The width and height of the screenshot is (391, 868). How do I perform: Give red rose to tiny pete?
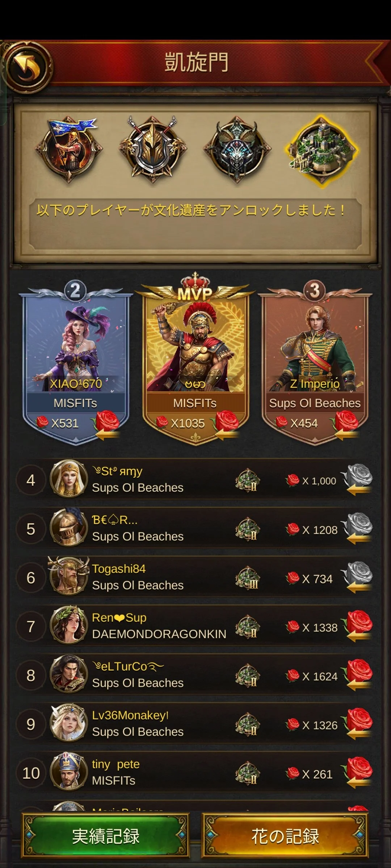[358, 772]
